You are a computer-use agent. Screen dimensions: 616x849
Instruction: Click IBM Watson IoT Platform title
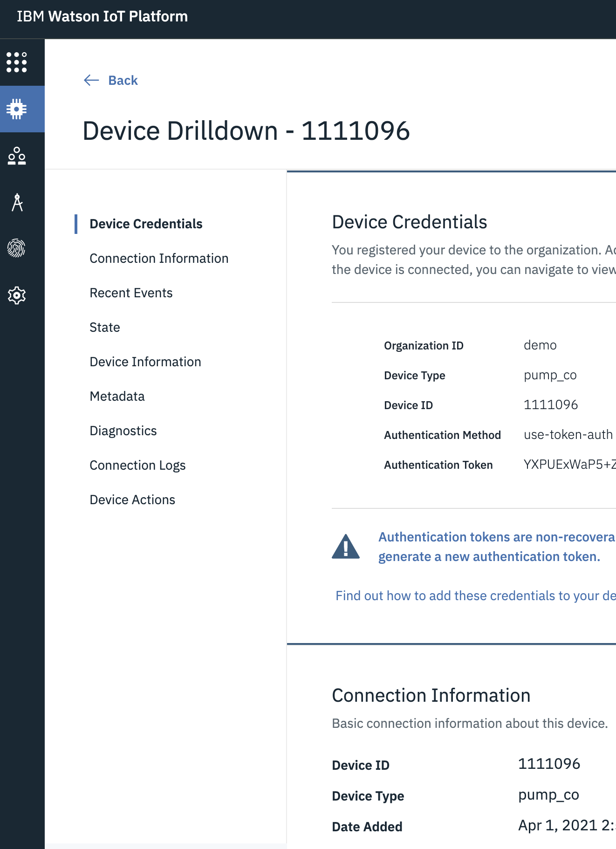click(x=103, y=16)
